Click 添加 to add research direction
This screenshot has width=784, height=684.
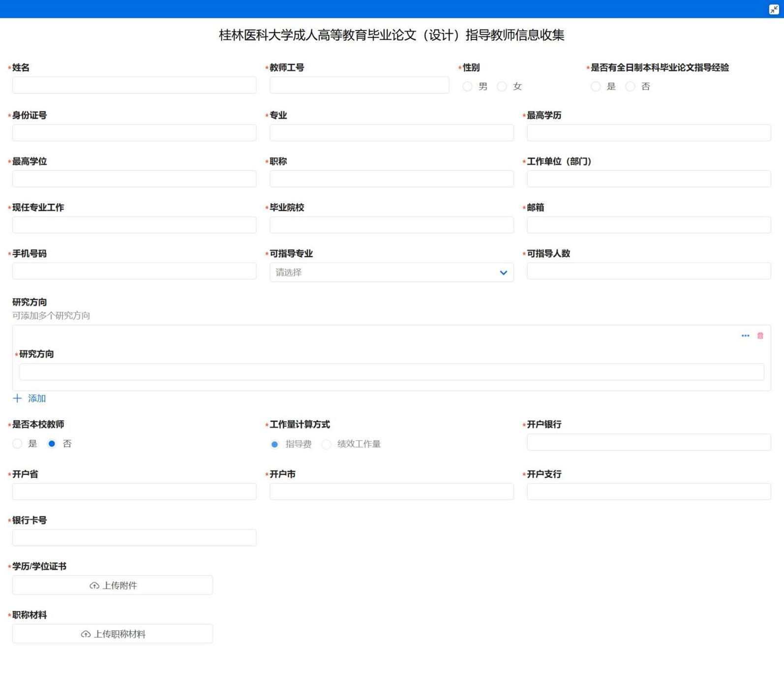(x=36, y=398)
